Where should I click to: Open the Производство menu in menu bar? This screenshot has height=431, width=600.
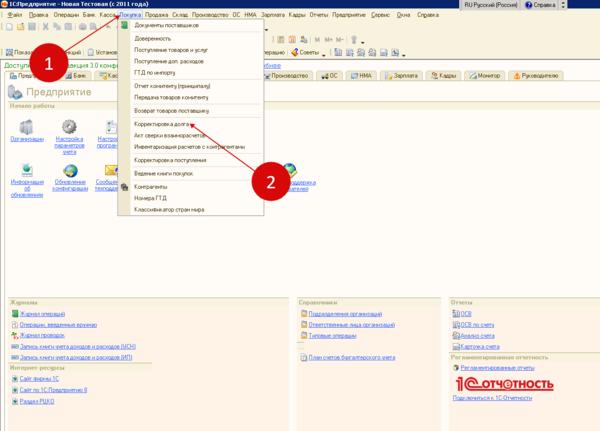click(x=210, y=15)
